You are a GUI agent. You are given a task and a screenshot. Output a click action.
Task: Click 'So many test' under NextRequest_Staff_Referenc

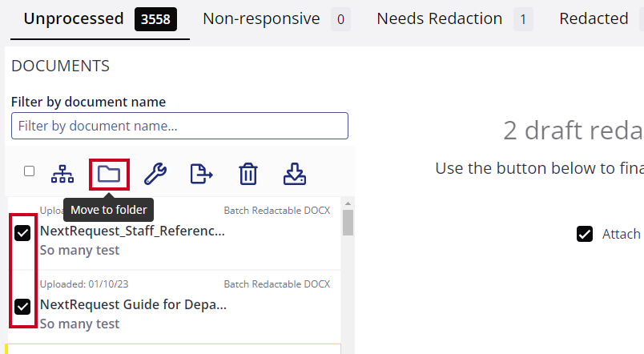[79, 250]
